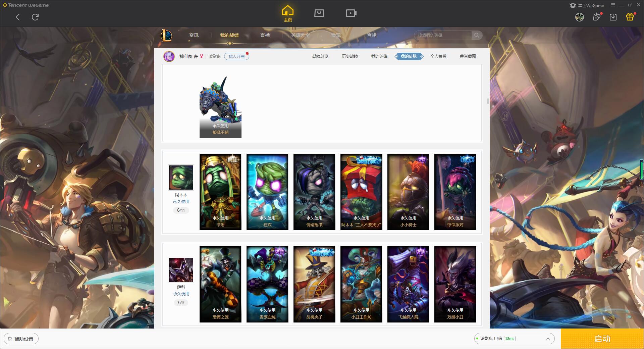Click the League of Legends logo icon
Screen dimensions: 644x349
(166, 35)
